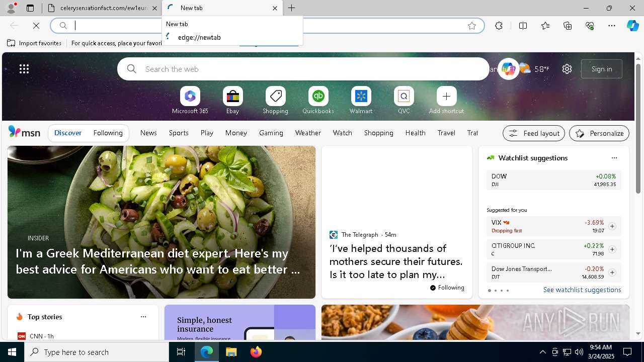Click the Personalize button

point(599,133)
